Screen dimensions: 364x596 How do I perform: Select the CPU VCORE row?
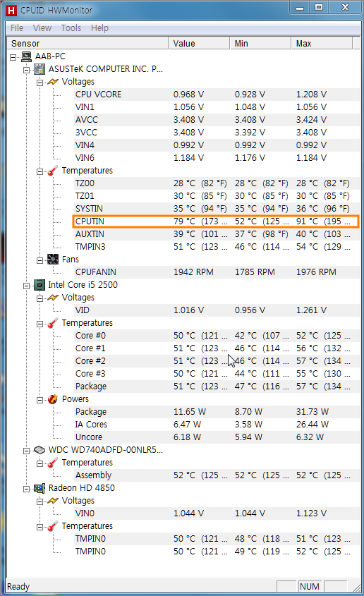click(217, 95)
